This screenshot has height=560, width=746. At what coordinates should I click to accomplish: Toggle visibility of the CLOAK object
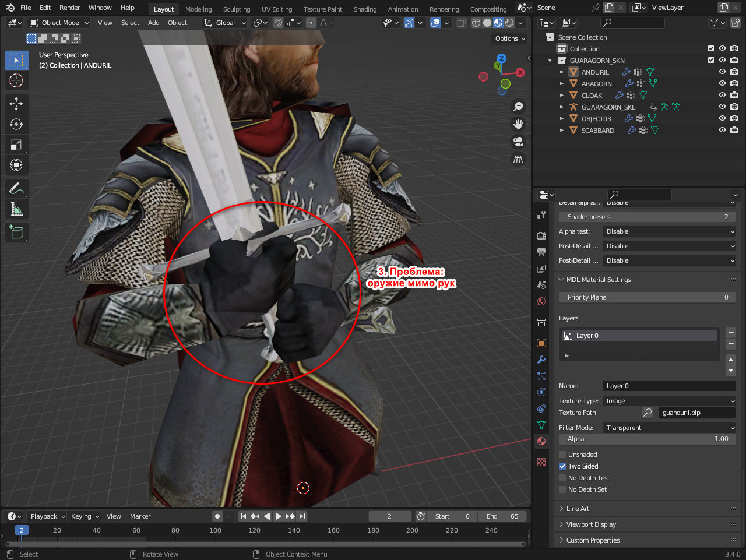point(722,95)
